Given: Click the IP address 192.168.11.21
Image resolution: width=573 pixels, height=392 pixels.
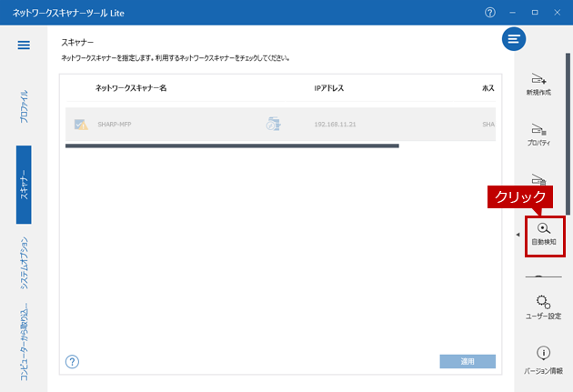Looking at the screenshot, I should 335,125.
